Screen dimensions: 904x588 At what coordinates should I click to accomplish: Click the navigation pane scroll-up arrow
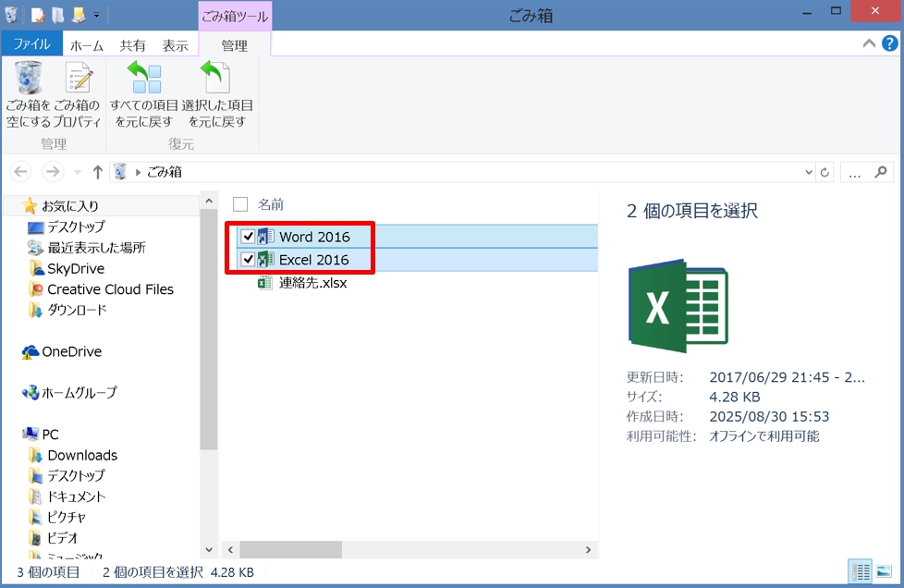tap(209, 201)
